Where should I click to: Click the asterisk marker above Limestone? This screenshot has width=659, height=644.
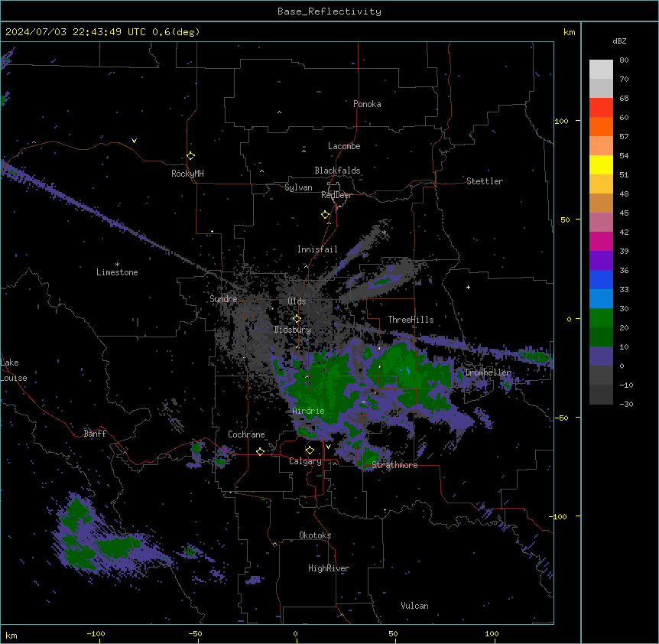point(117,265)
